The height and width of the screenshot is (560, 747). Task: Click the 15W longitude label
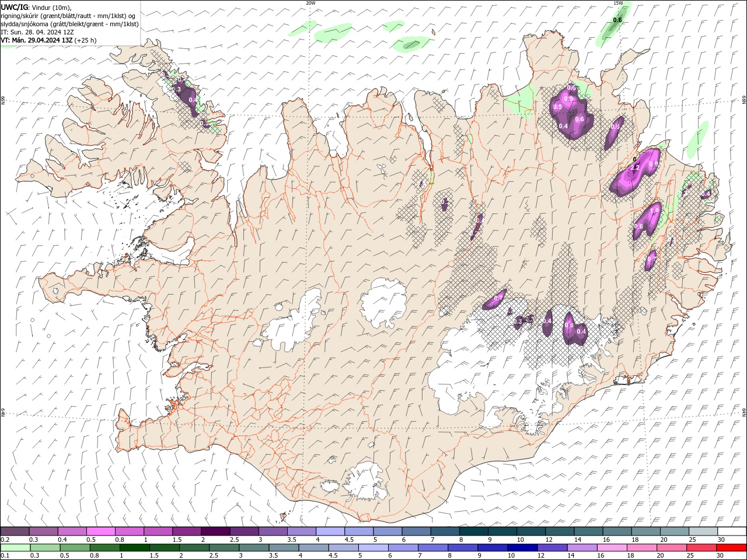[618, 3]
